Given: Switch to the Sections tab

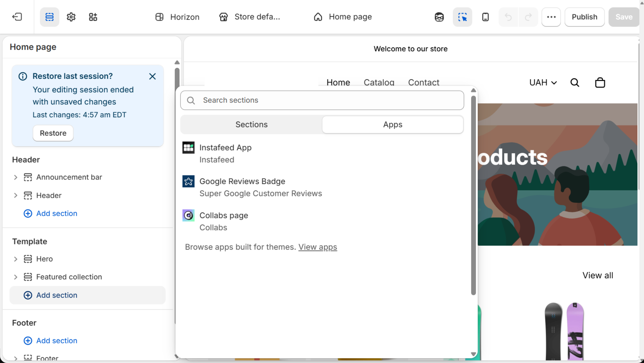Looking at the screenshot, I should (x=251, y=124).
